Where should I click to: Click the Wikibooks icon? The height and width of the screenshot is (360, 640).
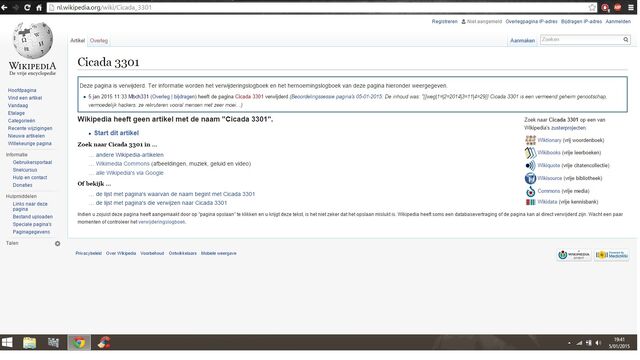pyautogui.click(x=530, y=153)
